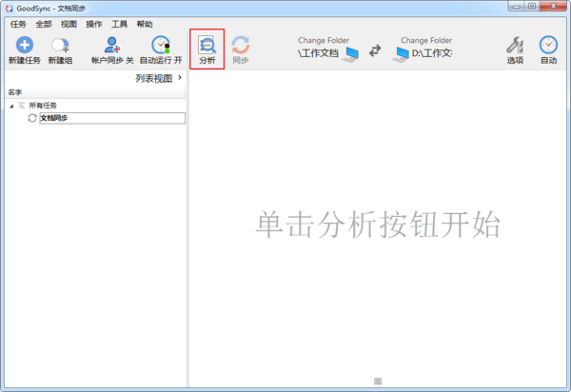Collapse the 所有任务 tree node
Image resolution: width=571 pixels, height=392 pixels.
(10, 105)
